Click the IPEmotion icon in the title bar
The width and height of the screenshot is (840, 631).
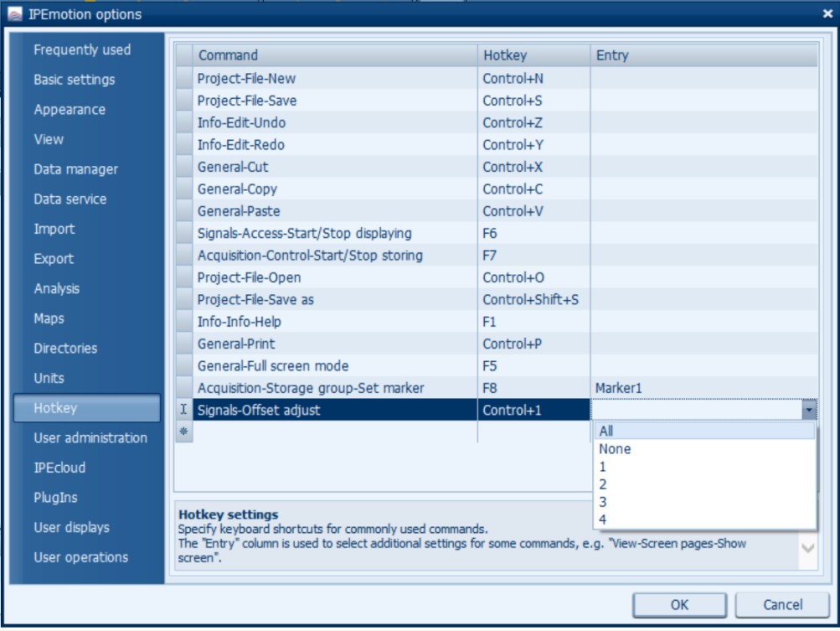(15, 14)
